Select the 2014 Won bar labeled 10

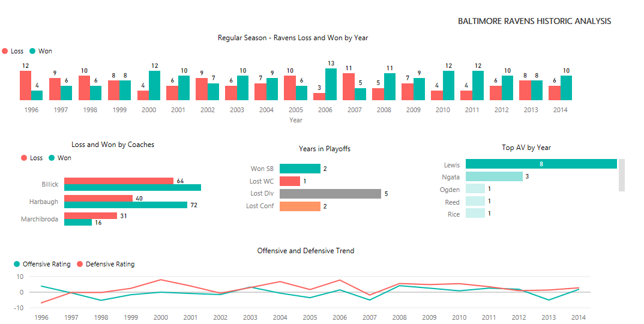pyautogui.click(x=567, y=88)
